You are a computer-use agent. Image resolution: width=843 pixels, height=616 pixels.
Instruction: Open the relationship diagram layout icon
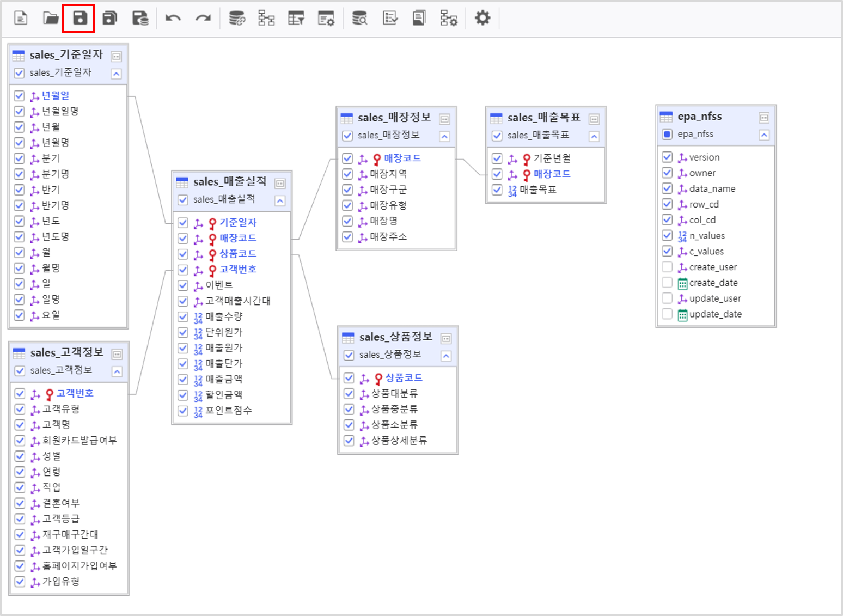tap(266, 18)
